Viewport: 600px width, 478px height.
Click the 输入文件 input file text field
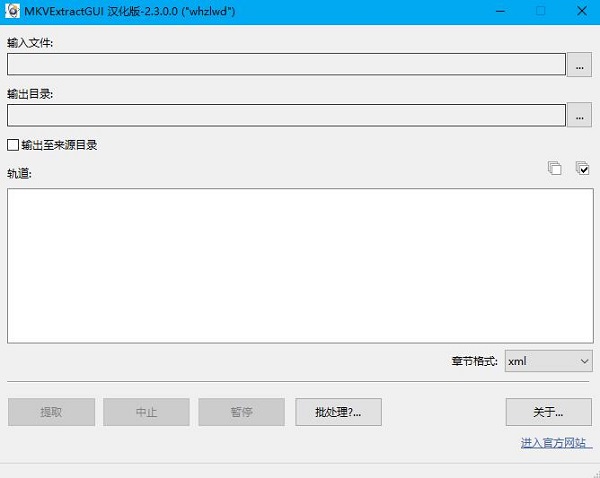pos(286,64)
